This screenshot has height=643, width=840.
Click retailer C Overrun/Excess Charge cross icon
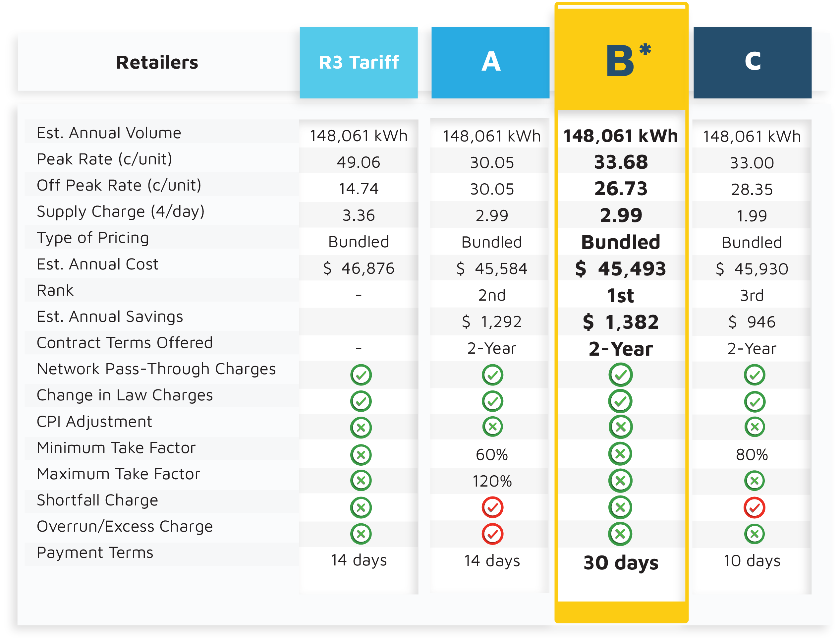pyautogui.click(x=755, y=534)
